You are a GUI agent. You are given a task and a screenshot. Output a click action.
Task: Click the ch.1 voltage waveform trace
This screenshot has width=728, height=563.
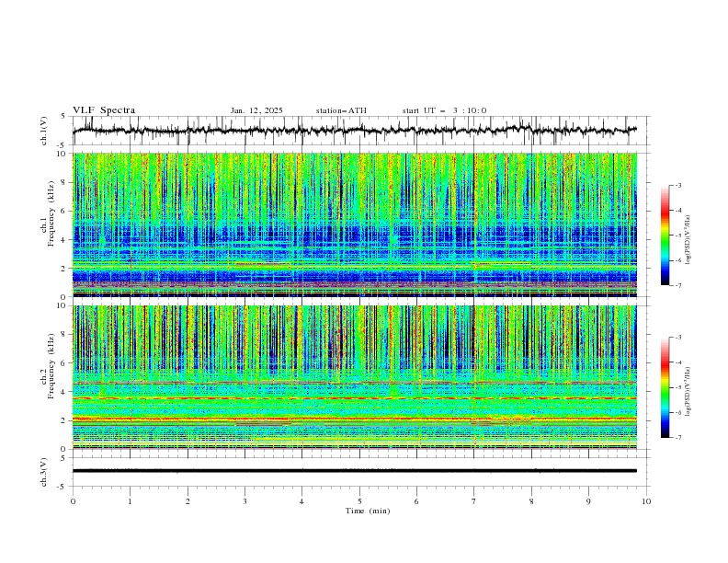pos(354,131)
